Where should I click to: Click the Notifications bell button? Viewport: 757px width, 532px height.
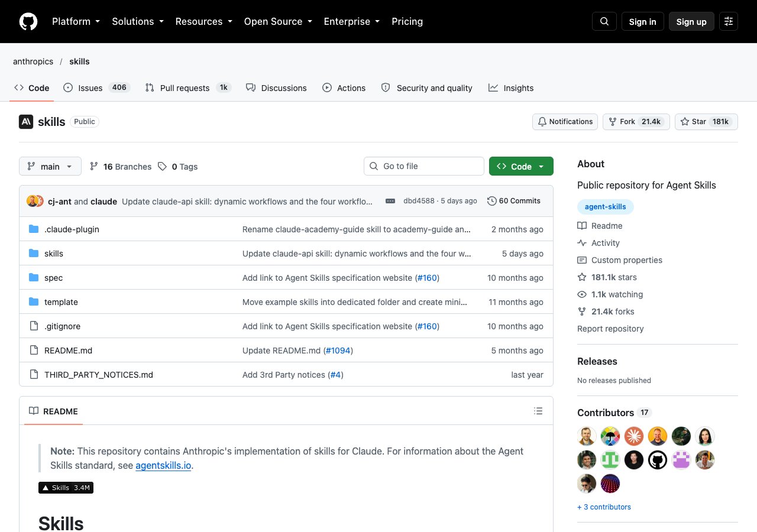point(565,122)
